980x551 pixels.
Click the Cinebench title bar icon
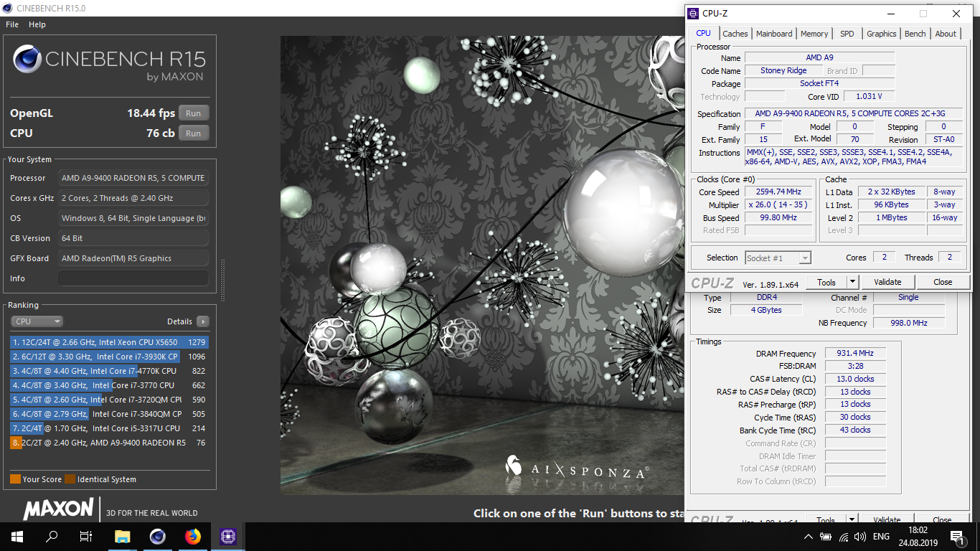(x=7, y=8)
